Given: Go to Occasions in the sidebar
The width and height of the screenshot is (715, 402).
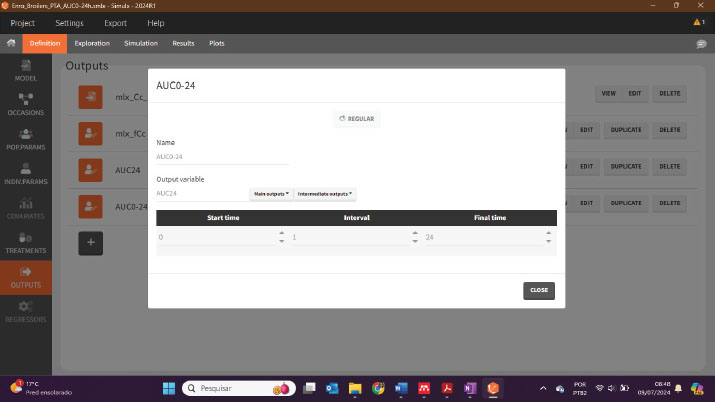Looking at the screenshot, I should 26,103.
